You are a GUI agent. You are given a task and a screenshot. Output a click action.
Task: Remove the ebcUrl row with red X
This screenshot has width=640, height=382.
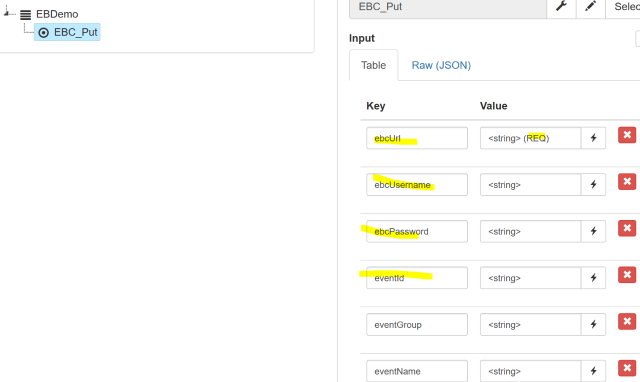(x=627, y=135)
